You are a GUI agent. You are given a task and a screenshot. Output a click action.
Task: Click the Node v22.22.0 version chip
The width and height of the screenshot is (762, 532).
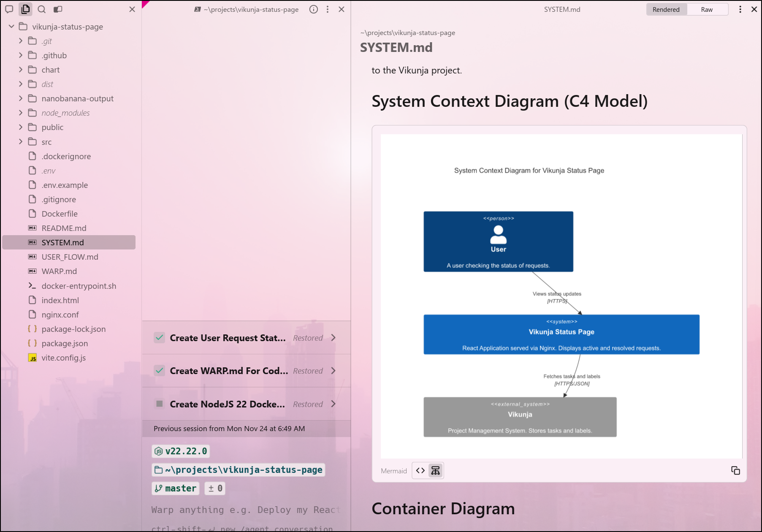(x=181, y=451)
